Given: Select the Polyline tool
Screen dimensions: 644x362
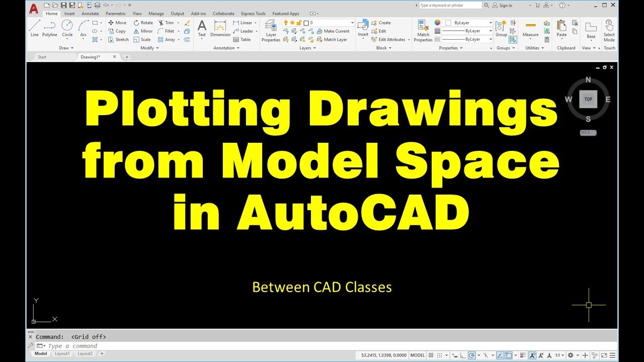Looking at the screenshot, I should (x=50, y=28).
